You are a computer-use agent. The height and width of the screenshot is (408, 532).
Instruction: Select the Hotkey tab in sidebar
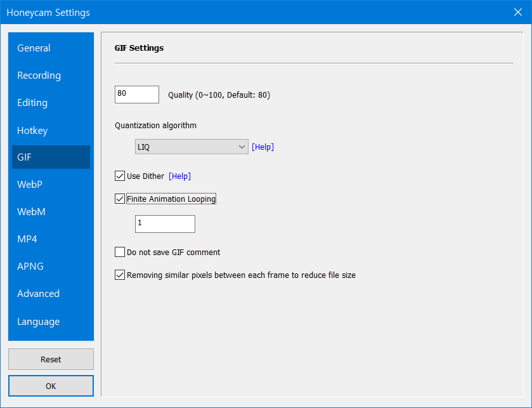point(32,131)
